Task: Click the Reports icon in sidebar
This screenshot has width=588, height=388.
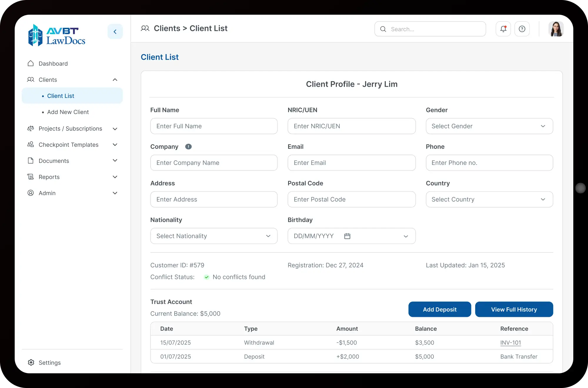Action: point(31,177)
